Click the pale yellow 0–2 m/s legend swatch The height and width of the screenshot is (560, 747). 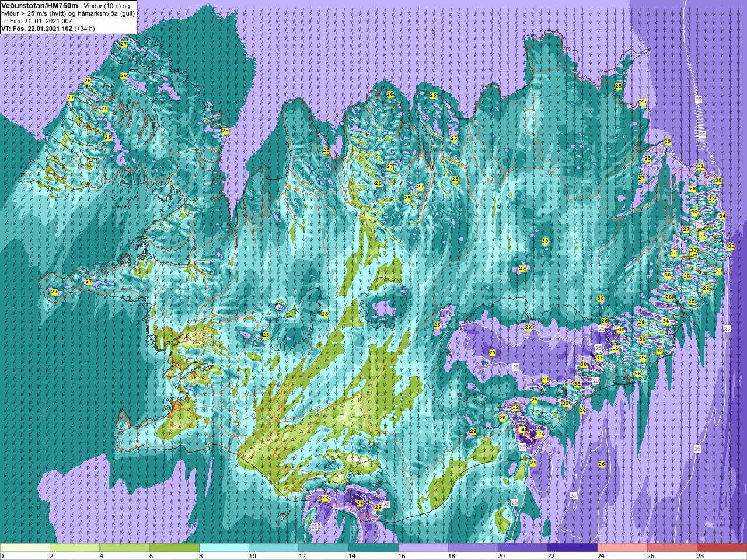pos(25,548)
